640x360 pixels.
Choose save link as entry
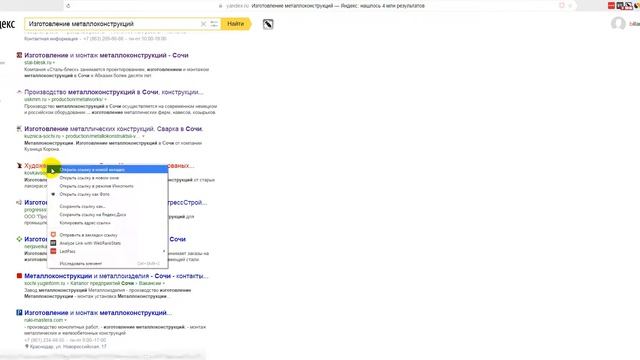(108, 207)
